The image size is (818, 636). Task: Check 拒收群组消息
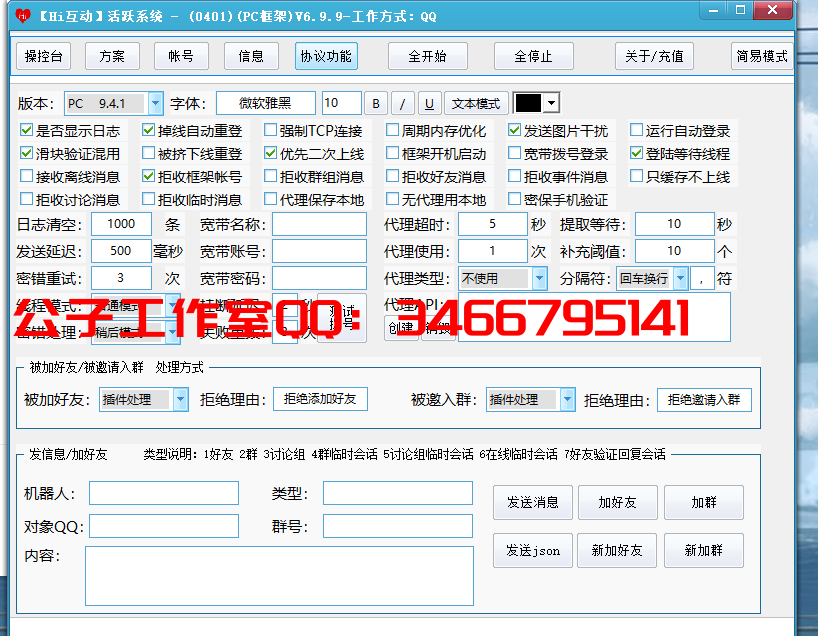(x=270, y=176)
